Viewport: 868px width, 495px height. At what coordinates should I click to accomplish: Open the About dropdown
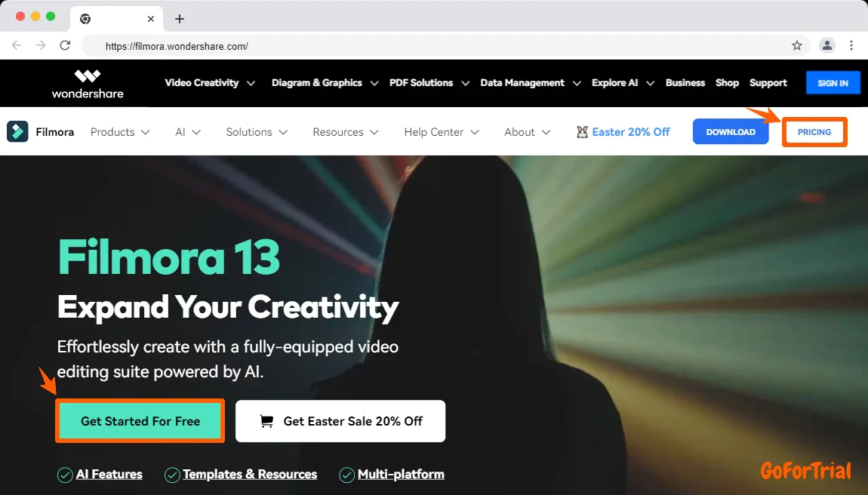click(x=528, y=132)
